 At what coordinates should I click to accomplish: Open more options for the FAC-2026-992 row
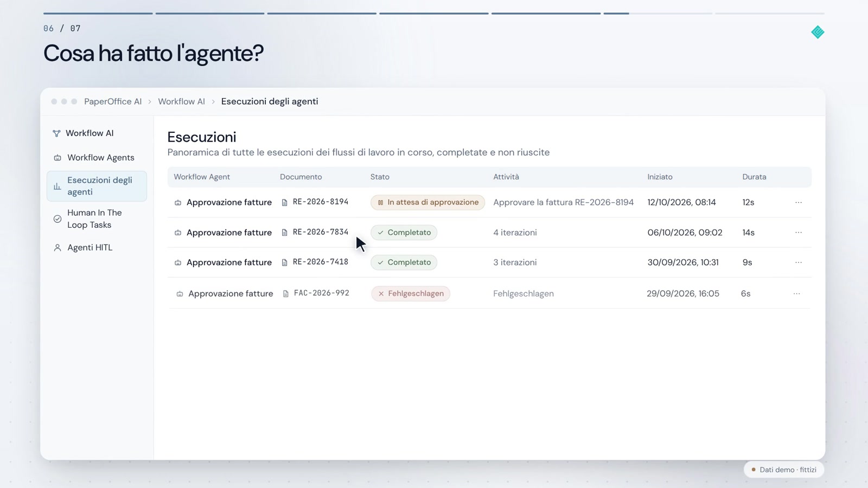tap(797, 294)
